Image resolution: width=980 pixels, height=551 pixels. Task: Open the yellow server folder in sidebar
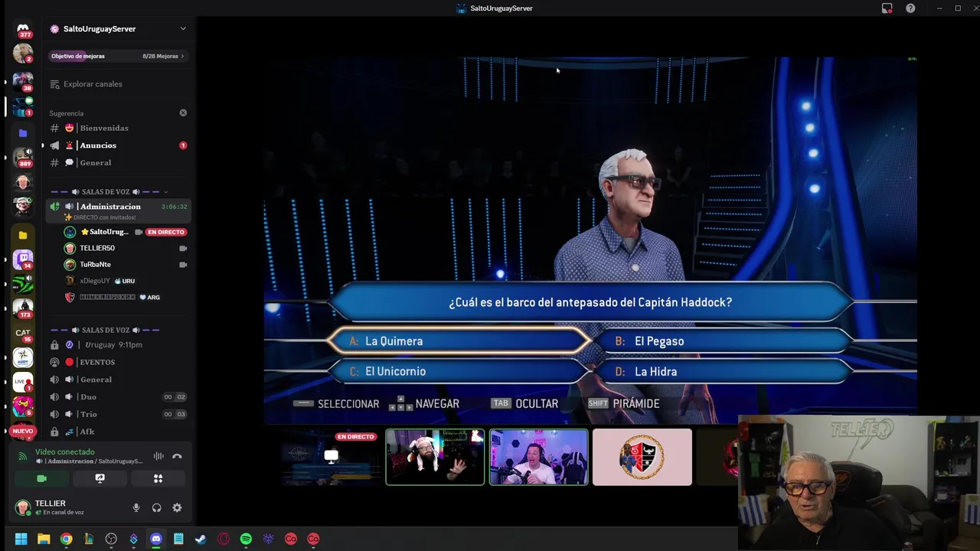click(23, 235)
